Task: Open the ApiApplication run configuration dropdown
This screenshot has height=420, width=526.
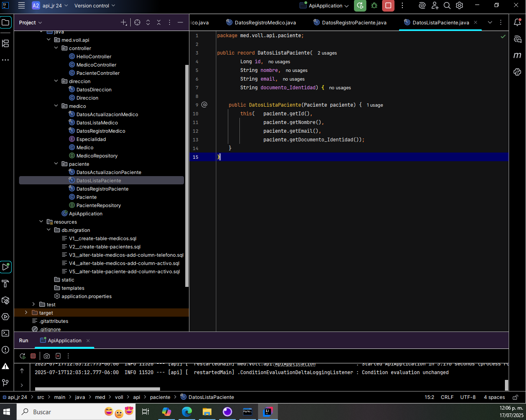Action: point(324,5)
